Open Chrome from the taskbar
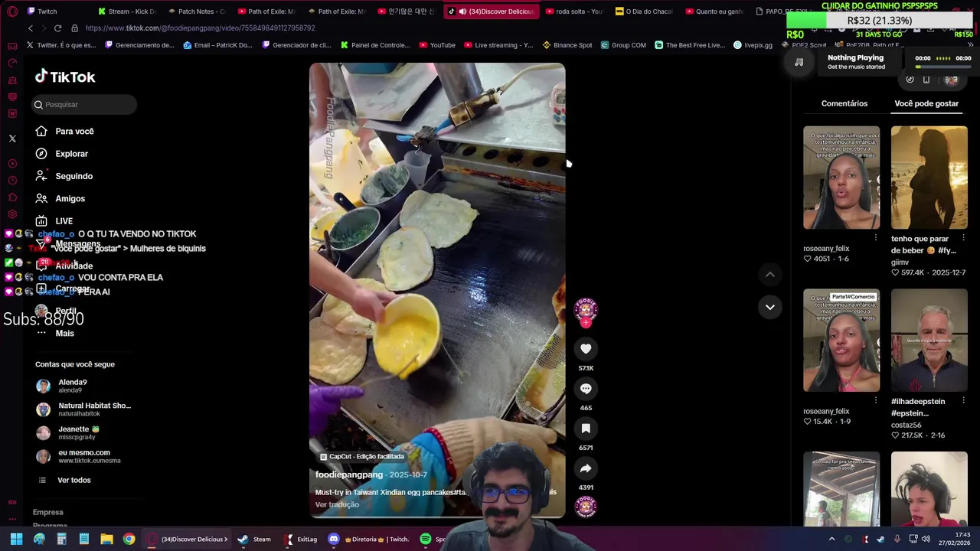 [129, 540]
